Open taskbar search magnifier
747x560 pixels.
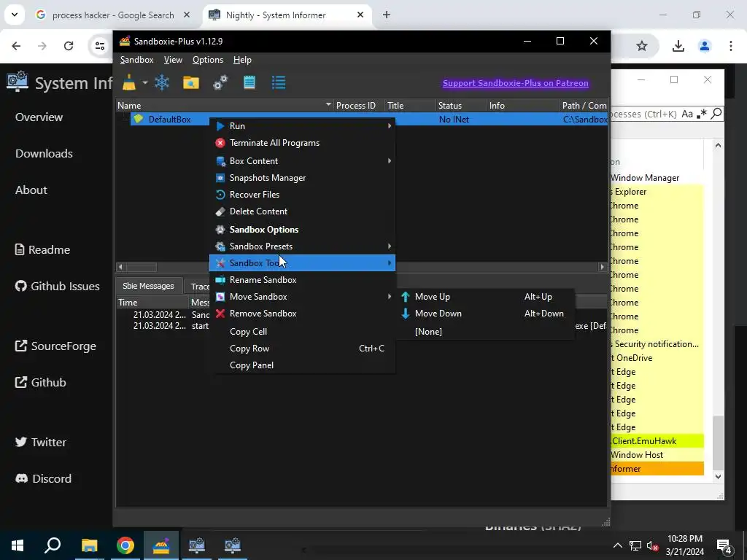[53, 545]
